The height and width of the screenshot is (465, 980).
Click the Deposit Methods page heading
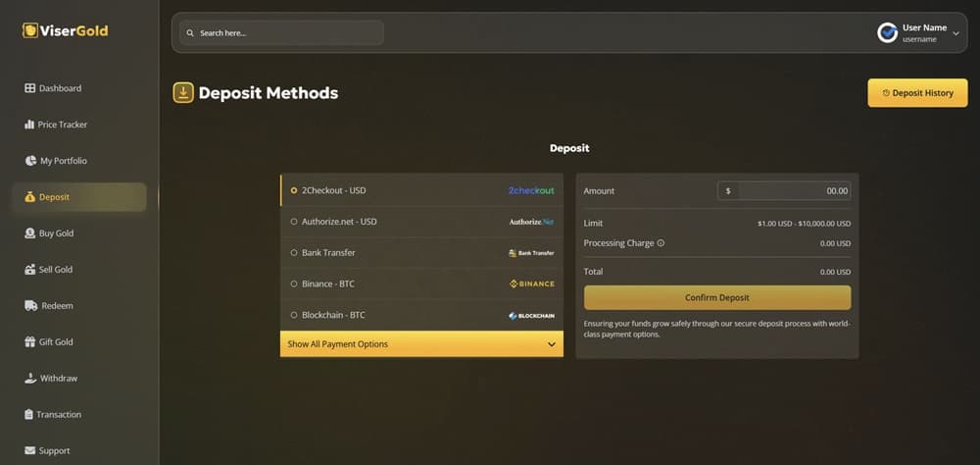pos(269,93)
